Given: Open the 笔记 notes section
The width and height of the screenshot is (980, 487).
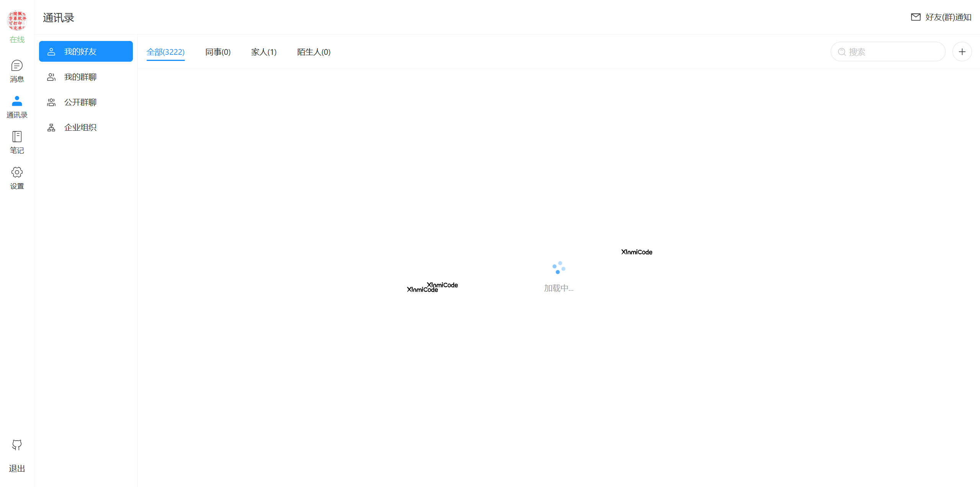Looking at the screenshot, I should tap(16, 141).
